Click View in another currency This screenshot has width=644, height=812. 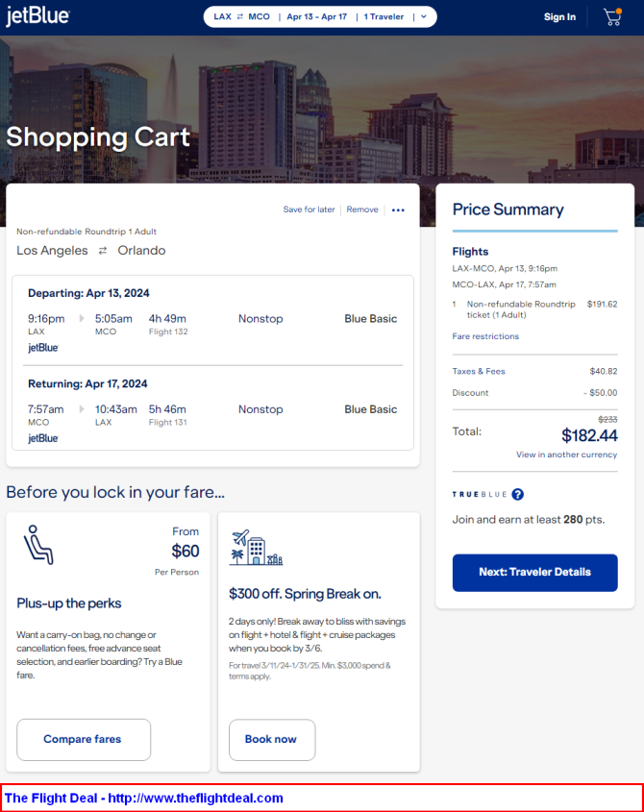pos(566,455)
